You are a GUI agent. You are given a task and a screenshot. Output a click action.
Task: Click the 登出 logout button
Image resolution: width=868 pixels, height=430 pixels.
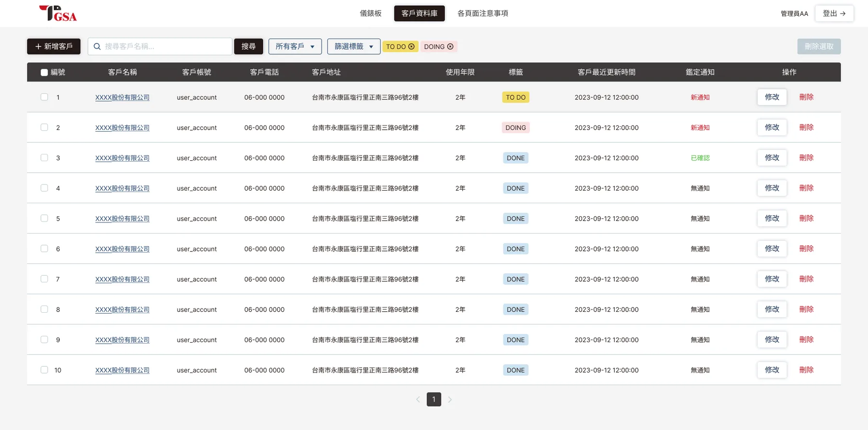(x=834, y=14)
